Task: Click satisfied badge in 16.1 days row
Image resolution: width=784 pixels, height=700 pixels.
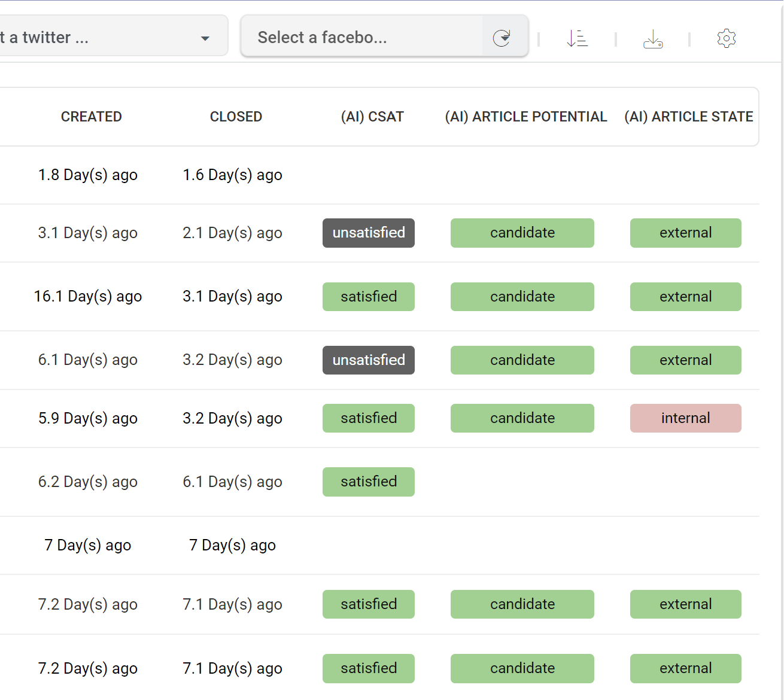Action: [x=369, y=297]
